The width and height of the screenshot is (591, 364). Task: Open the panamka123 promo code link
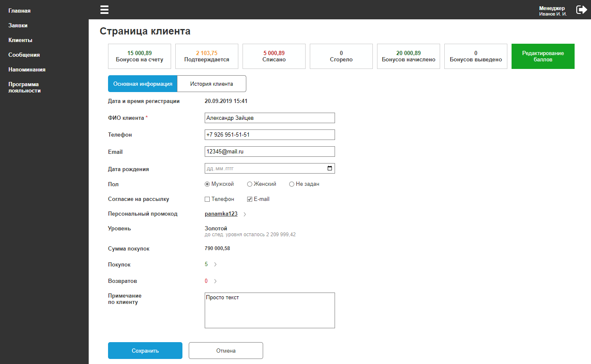click(x=221, y=214)
